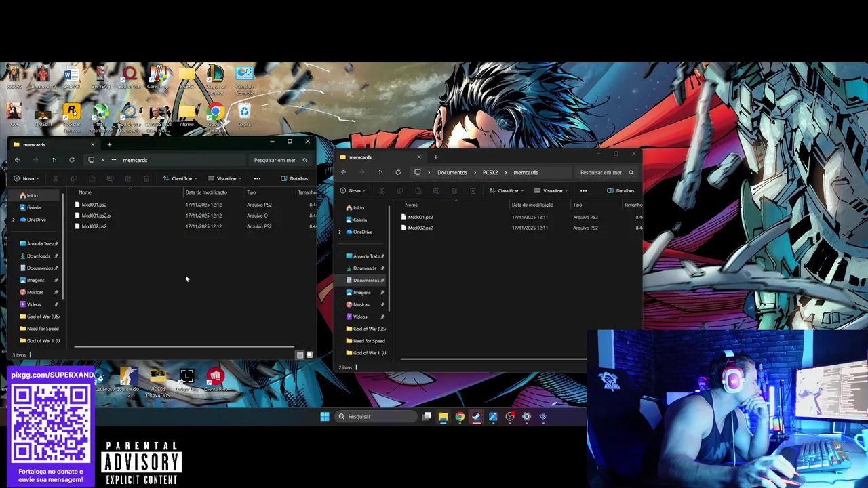Open Downloads in the left window sidebar
Image resolution: width=868 pixels, height=488 pixels.
pos(38,256)
